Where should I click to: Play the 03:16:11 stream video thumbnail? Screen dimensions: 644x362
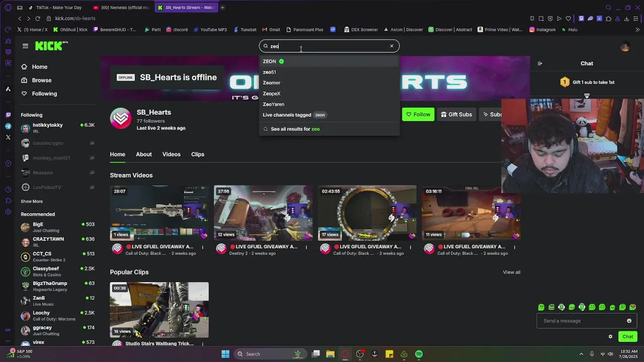click(471, 213)
